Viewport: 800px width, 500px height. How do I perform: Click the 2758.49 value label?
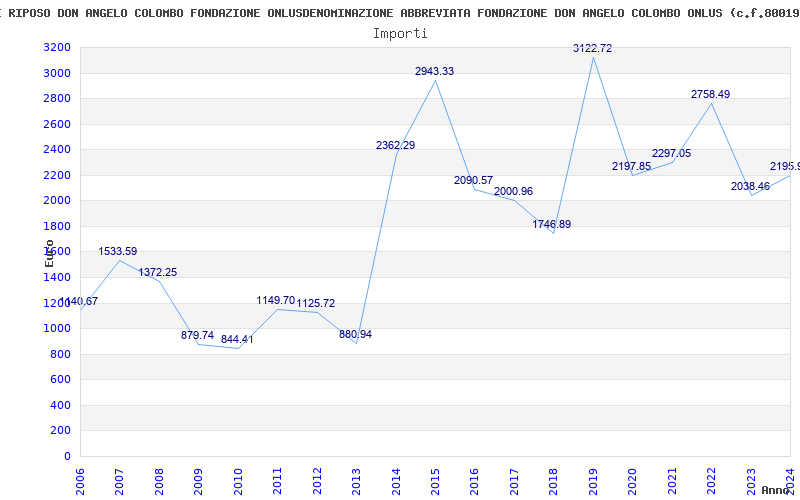pyautogui.click(x=710, y=94)
